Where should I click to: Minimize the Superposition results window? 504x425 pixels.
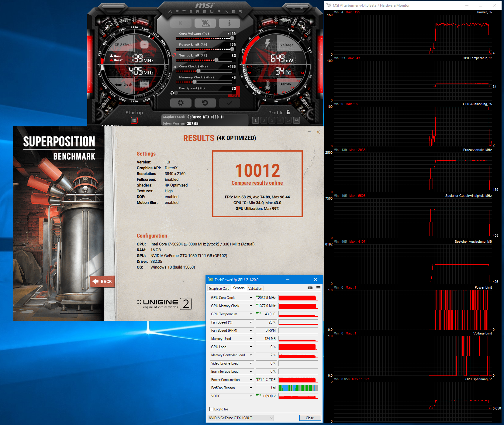(x=309, y=132)
